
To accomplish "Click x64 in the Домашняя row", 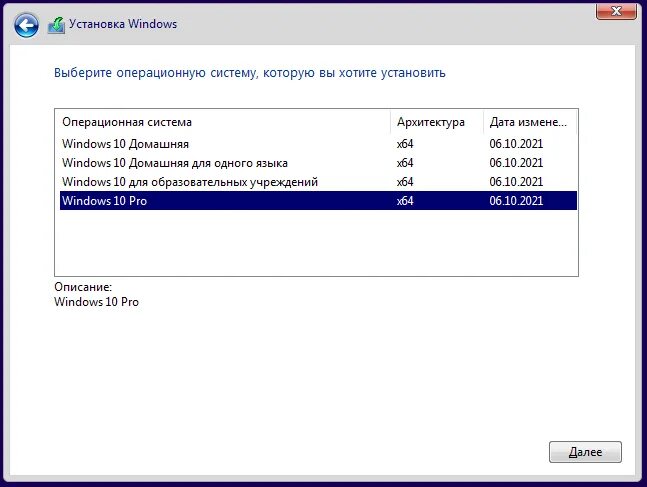I will tap(405, 144).
